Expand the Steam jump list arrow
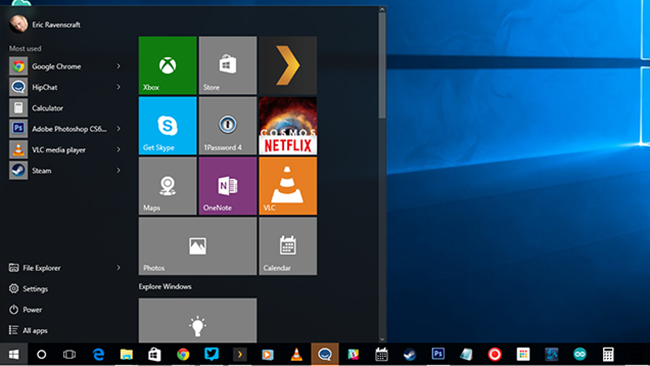 click(119, 170)
